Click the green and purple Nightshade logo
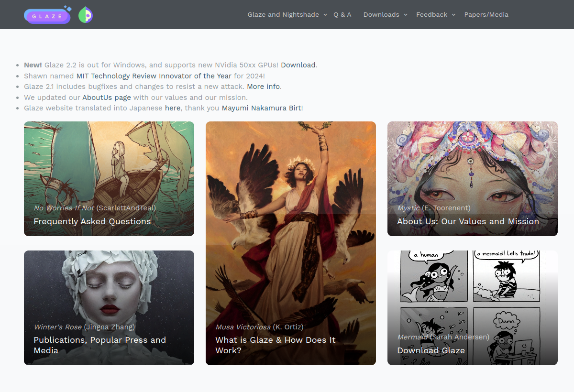The width and height of the screenshot is (574, 392). (85, 15)
